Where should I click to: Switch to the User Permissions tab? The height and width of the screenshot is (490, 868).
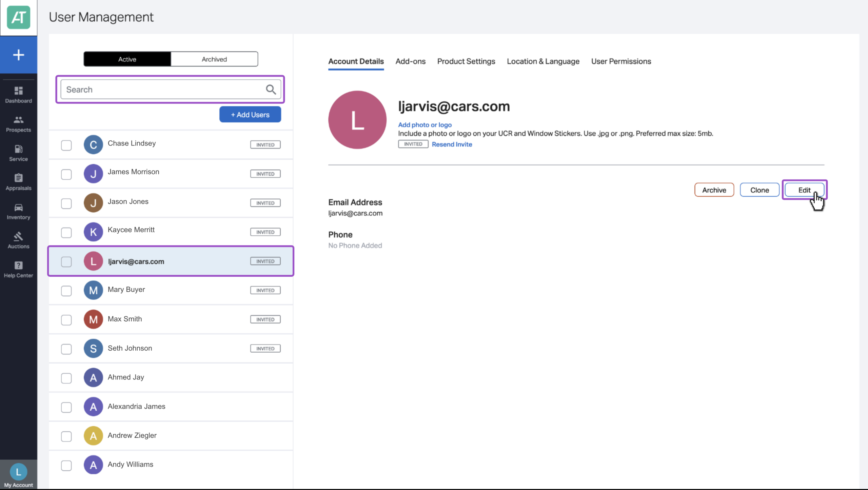click(x=621, y=61)
